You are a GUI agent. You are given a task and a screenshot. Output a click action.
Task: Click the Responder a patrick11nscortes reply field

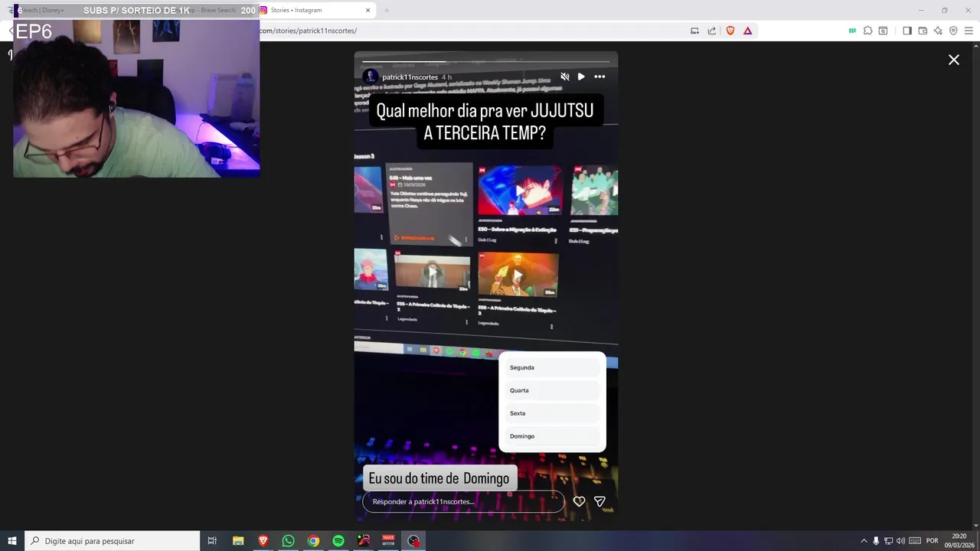tap(463, 501)
